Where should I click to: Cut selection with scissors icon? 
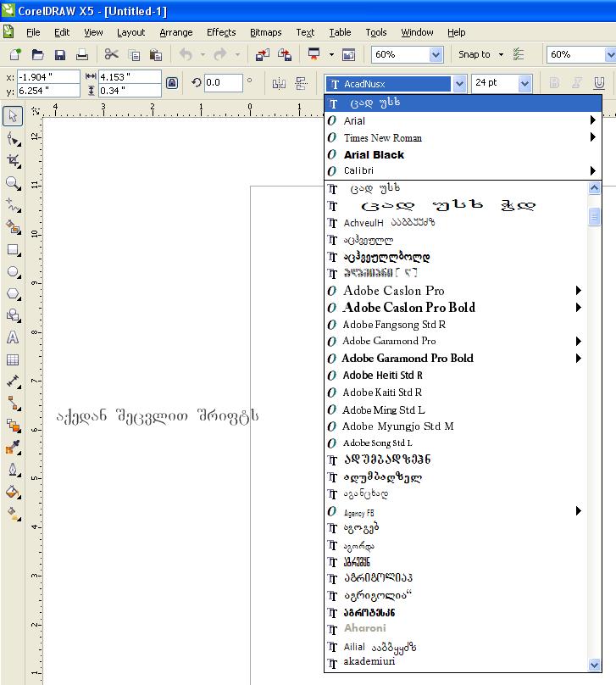[x=112, y=54]
